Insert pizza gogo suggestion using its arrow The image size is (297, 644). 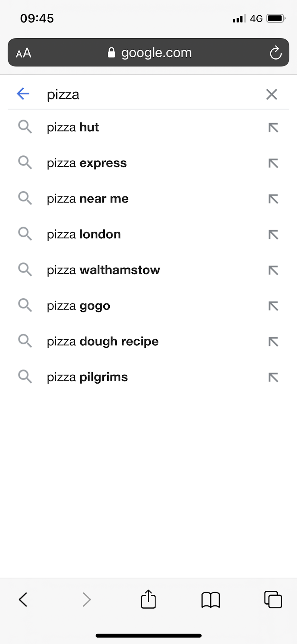point(273,306)
